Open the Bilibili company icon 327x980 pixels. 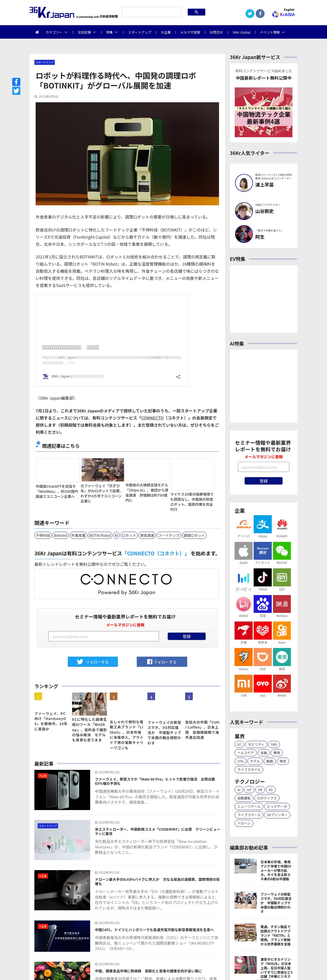click(x=244, y=604)
